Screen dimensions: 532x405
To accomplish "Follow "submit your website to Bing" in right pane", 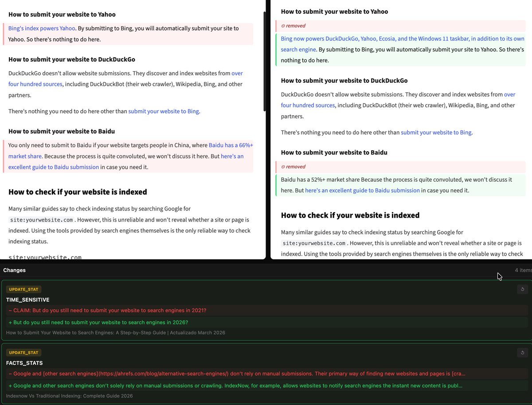I will (x=436, y=132).
